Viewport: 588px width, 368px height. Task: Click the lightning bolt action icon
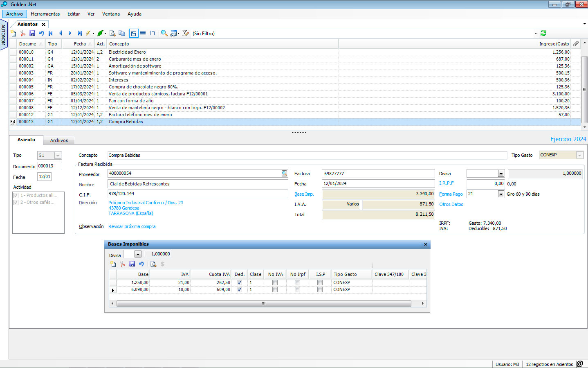point(88,33)
